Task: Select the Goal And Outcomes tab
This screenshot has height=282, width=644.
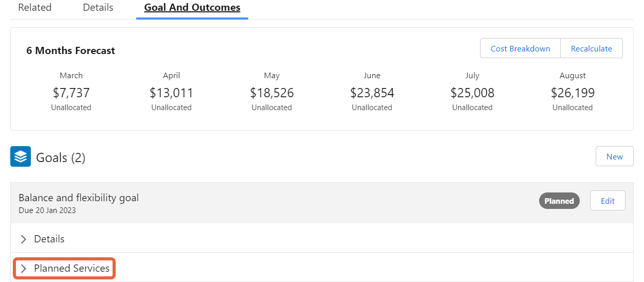Action: coord(192,8)
